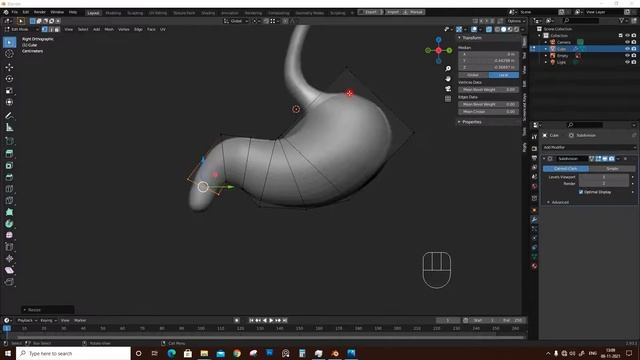Toggle the Optimal Display checkbox
640x360 pixels.
coord(581,192)
